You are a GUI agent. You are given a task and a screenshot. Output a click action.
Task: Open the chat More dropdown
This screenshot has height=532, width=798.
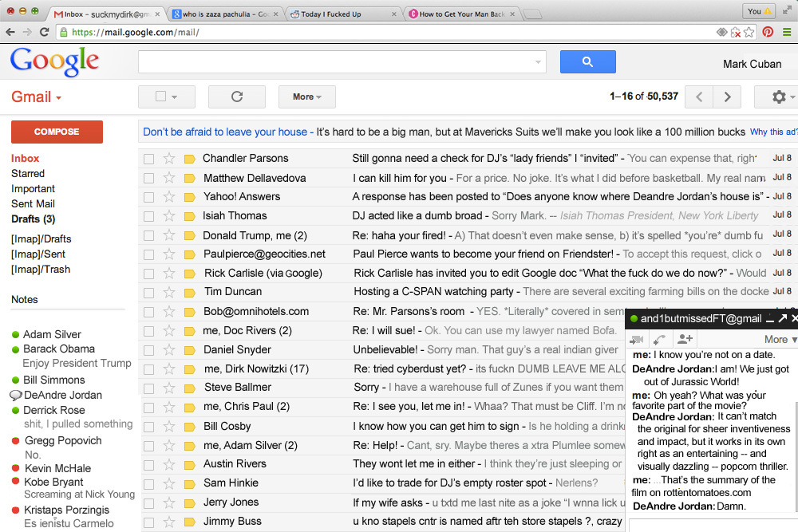pos(780,339)
